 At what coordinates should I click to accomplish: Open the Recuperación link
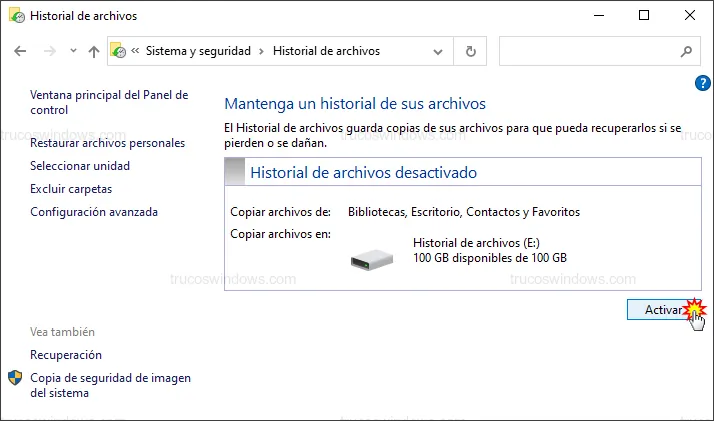coord(66,355)
